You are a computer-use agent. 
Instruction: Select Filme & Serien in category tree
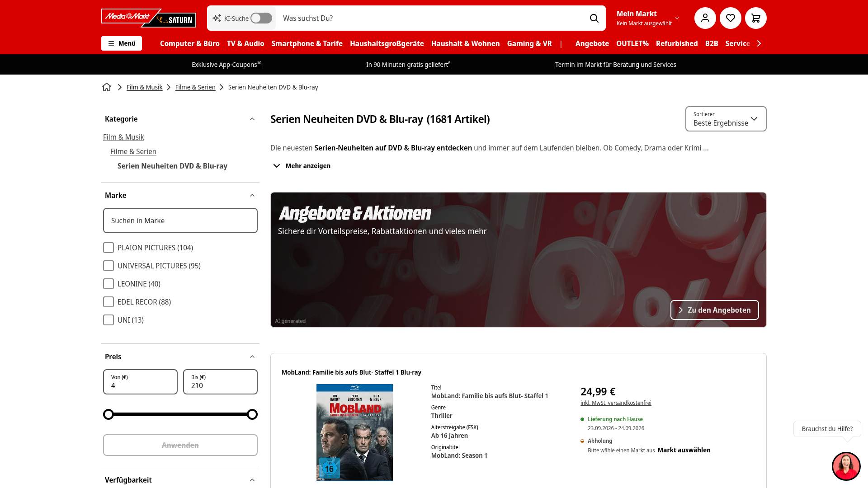pyautogui.click(x=133, y=151)
